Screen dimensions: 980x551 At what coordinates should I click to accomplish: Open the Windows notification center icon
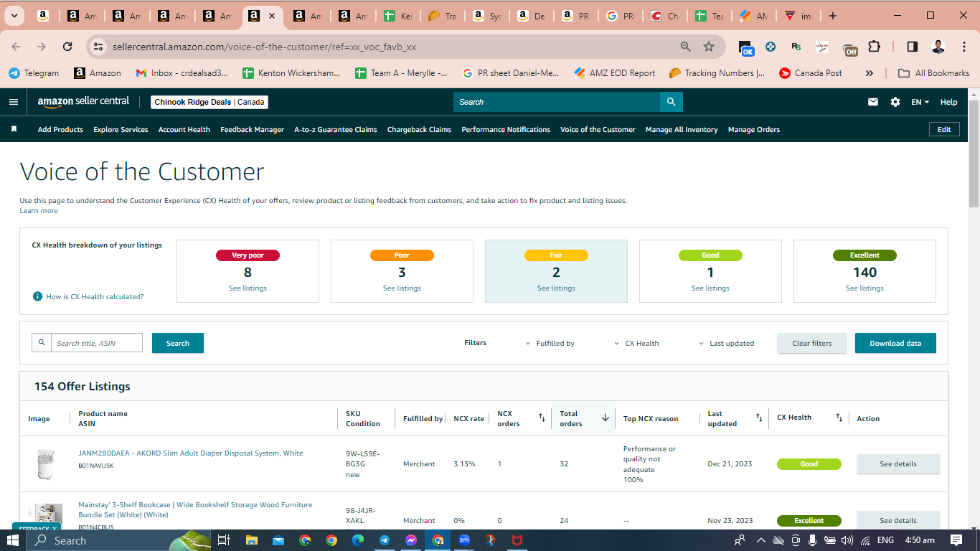956,540
